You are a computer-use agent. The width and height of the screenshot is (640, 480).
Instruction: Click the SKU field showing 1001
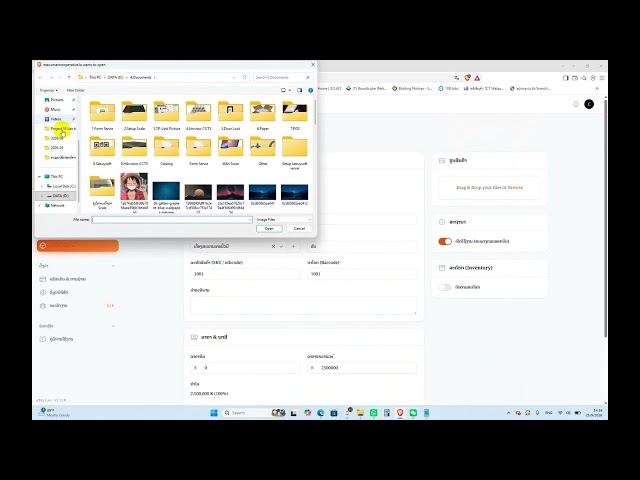[245, 274]
